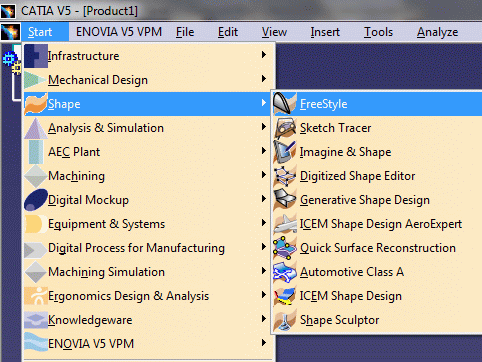Viewport: 482px width, 362px height.
Task: Select the ENOVIA V5 VPM Start-menu entry label
Action: [x=91, y=344]
